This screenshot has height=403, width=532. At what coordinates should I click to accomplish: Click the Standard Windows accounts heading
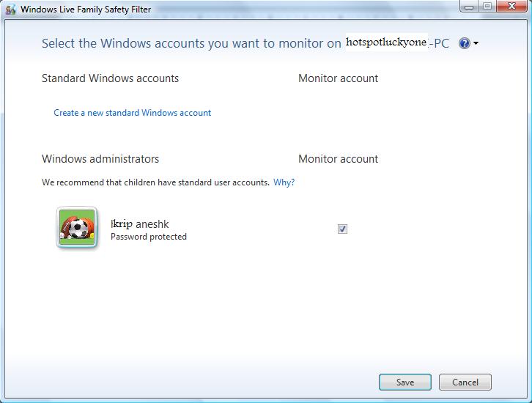[x=110, y=78]
